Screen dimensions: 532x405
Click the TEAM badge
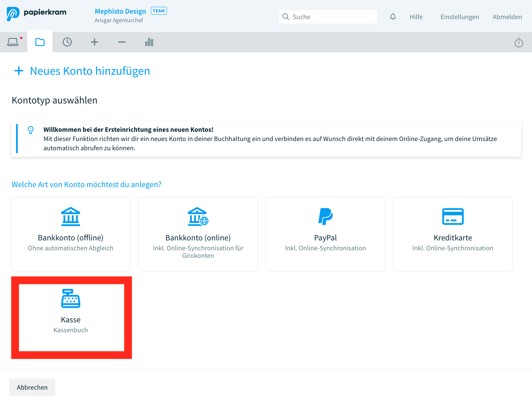pos(159,11)
